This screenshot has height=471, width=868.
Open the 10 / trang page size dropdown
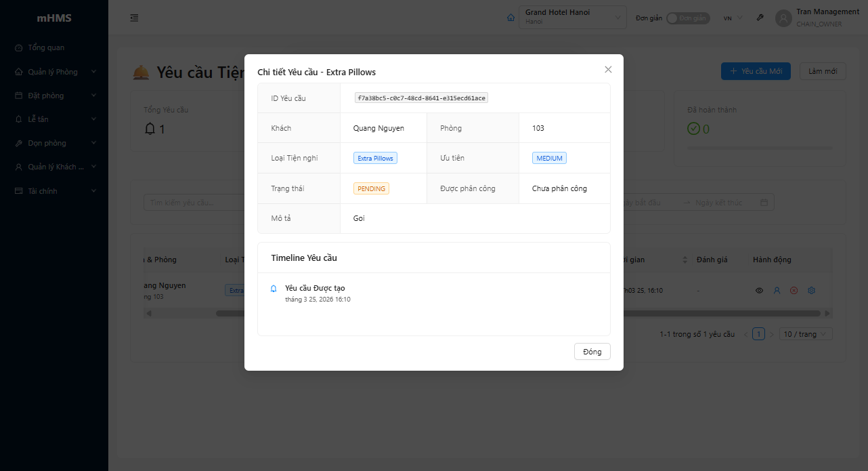pyautogui.click(x=806, y=333)
